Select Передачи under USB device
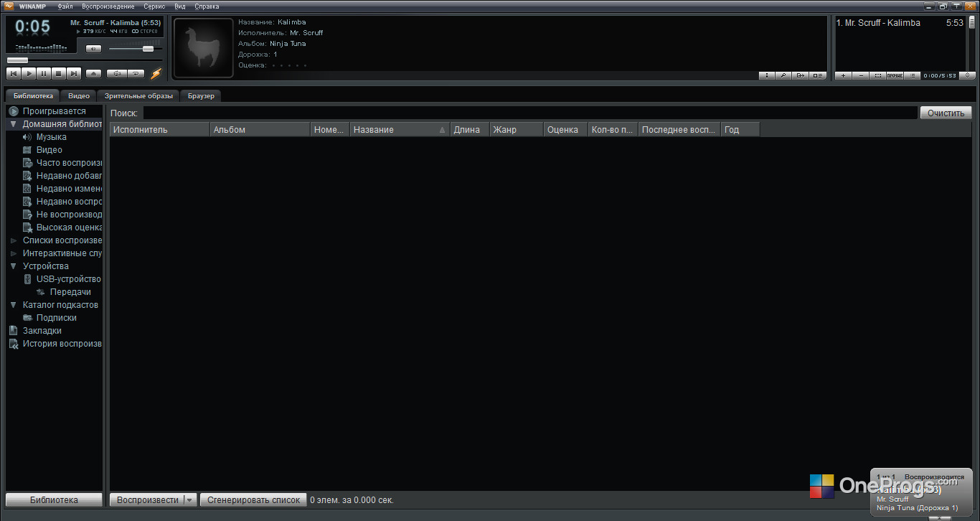This screenshot has height=521, width=980. (x=70, y=292)
